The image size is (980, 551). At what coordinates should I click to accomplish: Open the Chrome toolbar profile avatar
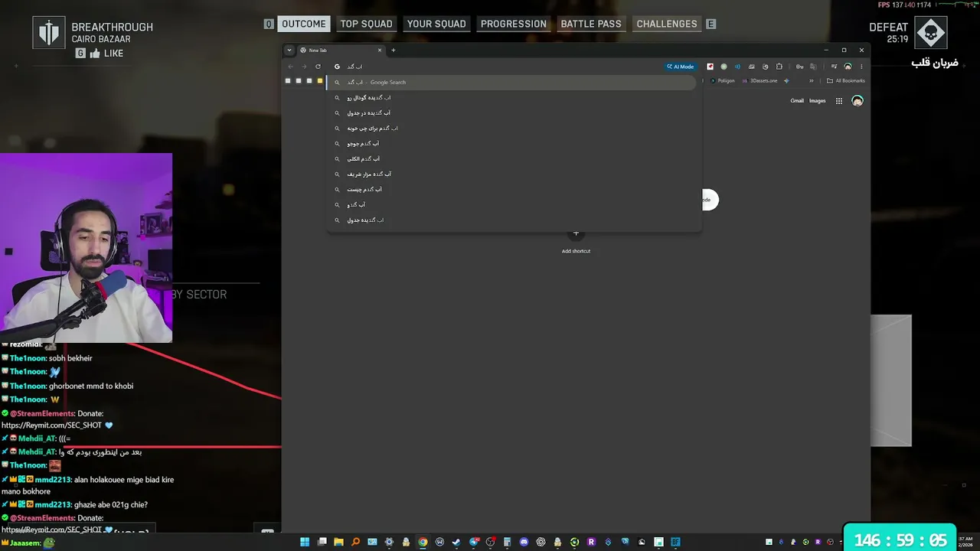tap(848, 67)
